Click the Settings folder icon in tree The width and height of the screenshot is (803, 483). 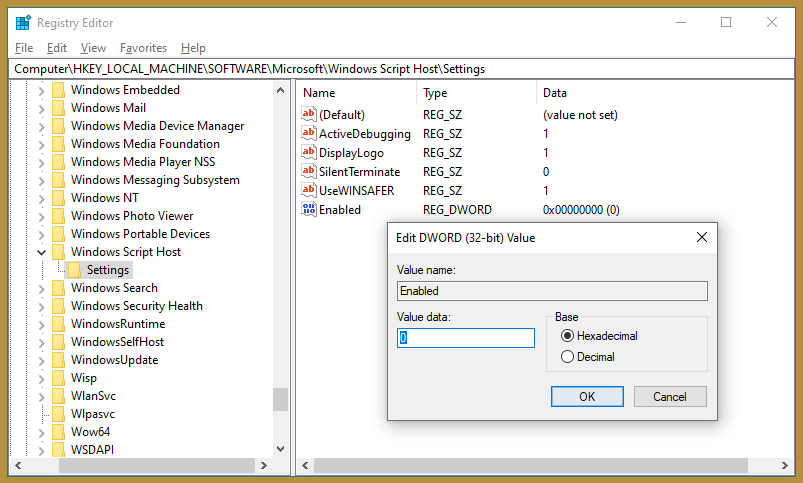74,270
